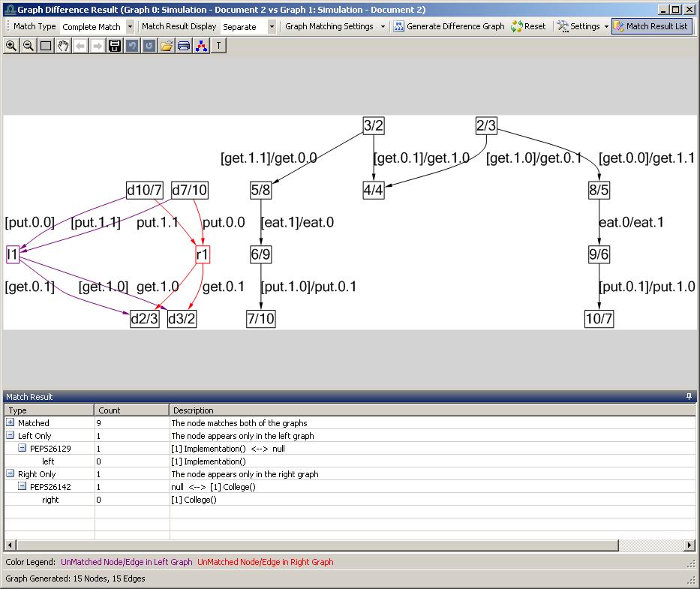Select the rectangle zoom tool
This screenshot has height=589, width=700.
tap(46, 46)
